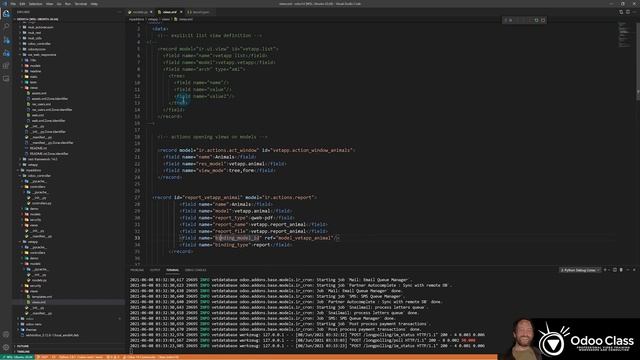This screenshot has height=360, width=640.
Task: Create a new terminal with plus icon
Action: tap(605, 270)
